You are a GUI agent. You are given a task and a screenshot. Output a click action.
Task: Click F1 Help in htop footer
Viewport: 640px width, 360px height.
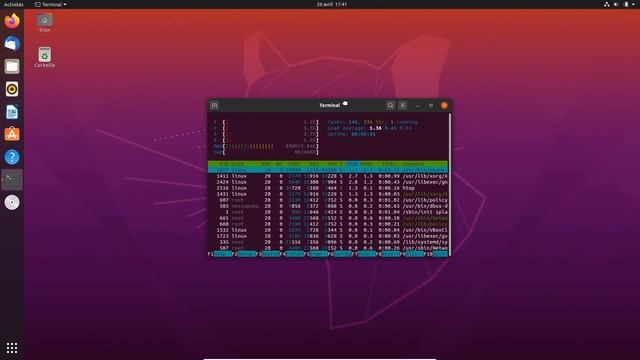click(x=220, y=254)
